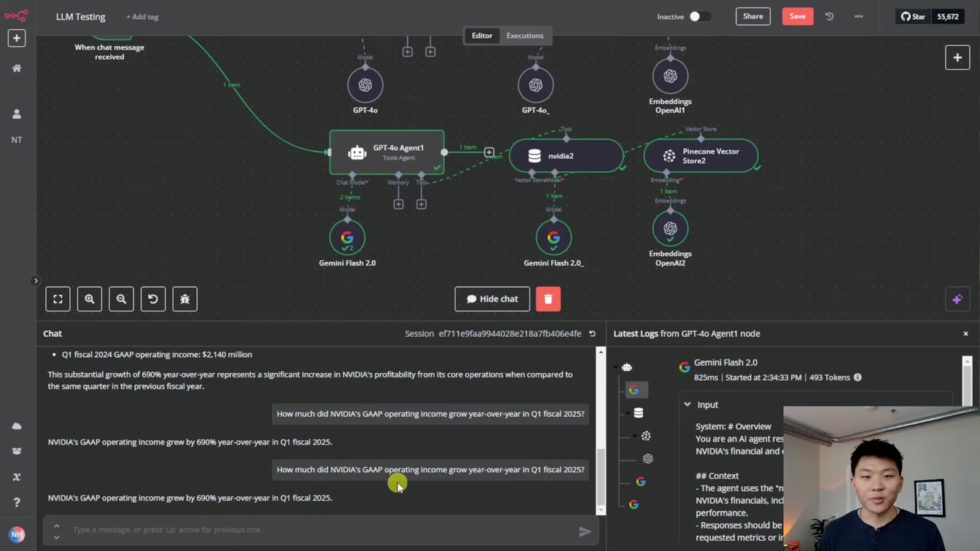Image resolution: width=980 pixels, height=551 pixels.
Task: Click the Share button
Action: [753, 16]
